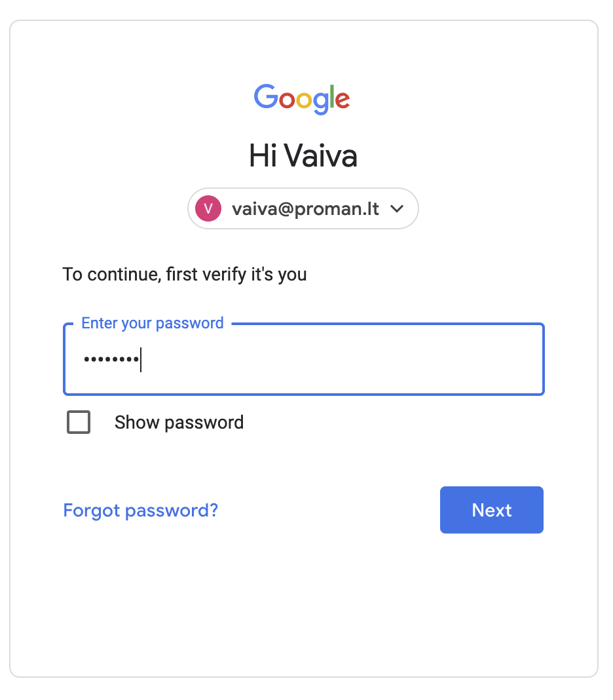This screenshot has height=700, width=613.
Task: Click the "Enter your password" floating label
Action: tap(153, 323)
